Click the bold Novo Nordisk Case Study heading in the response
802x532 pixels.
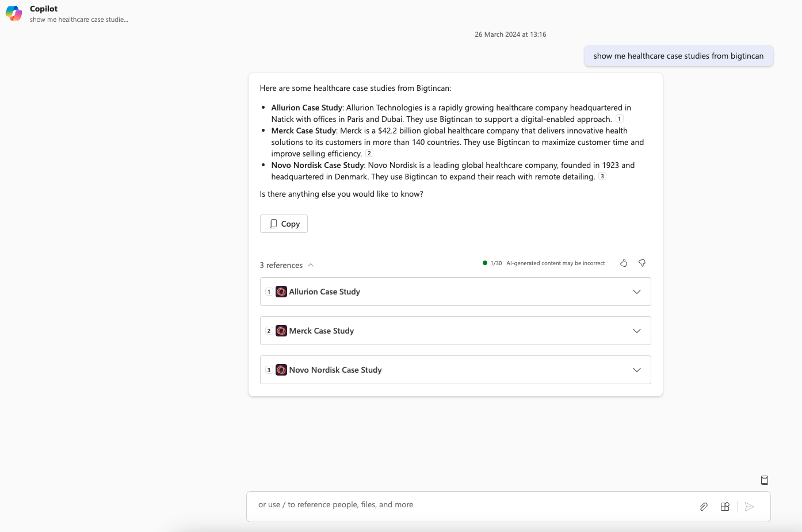point(318,165)
